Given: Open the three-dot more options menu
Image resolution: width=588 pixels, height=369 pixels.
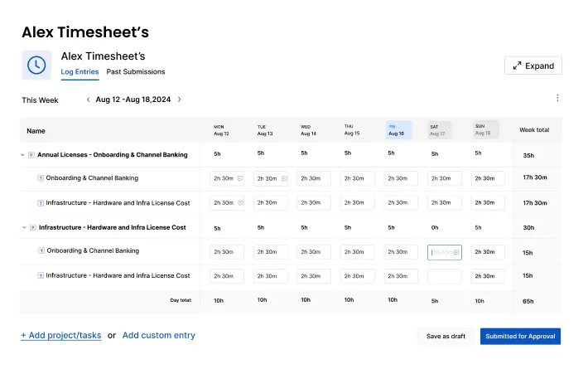Looking at the screenshot, I should pyautogui.click(x=557, y=98).
